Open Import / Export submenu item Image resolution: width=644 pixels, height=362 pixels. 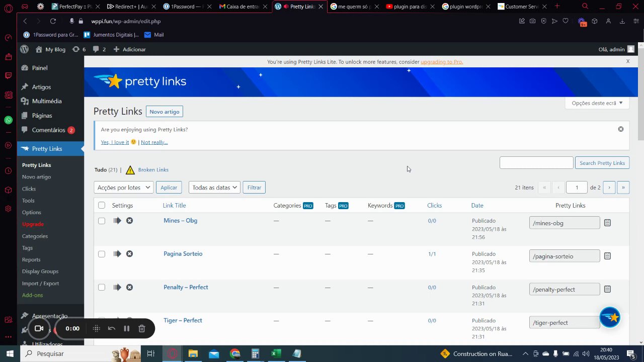(41, 283)
